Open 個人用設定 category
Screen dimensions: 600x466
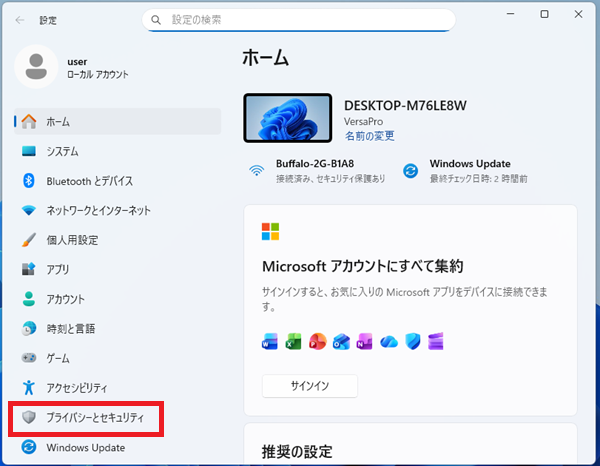coord(117,240)
